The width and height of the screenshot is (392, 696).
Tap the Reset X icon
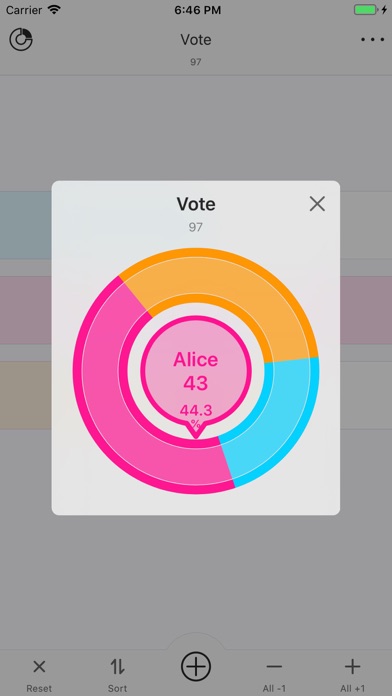39,667
